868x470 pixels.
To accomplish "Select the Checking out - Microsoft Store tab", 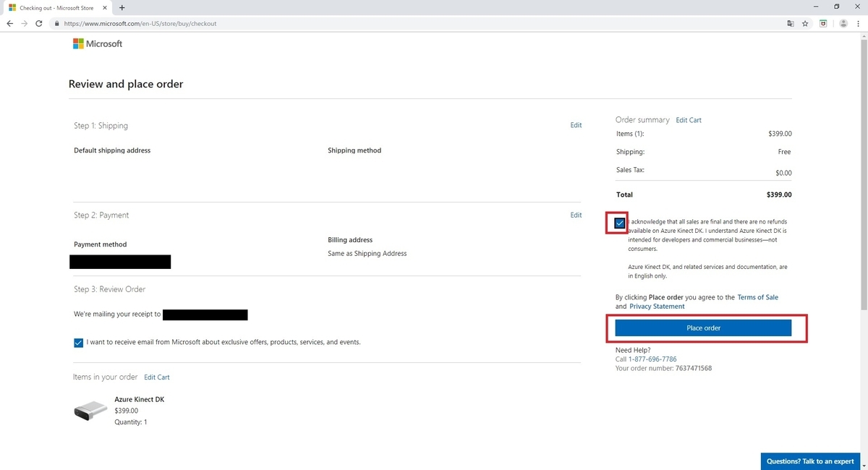I will point(56,7).
